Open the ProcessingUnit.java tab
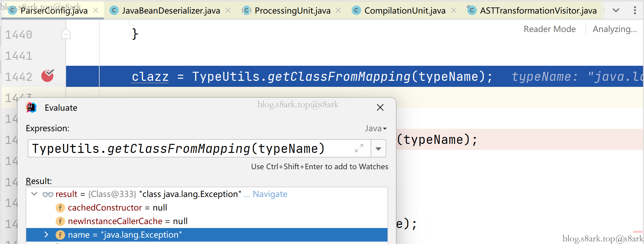Screen dimensions: 644x244 [x=292, y=11]
